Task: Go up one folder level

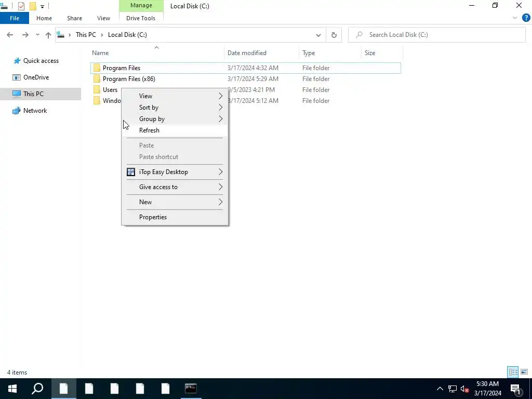Action: coord(48,35)
